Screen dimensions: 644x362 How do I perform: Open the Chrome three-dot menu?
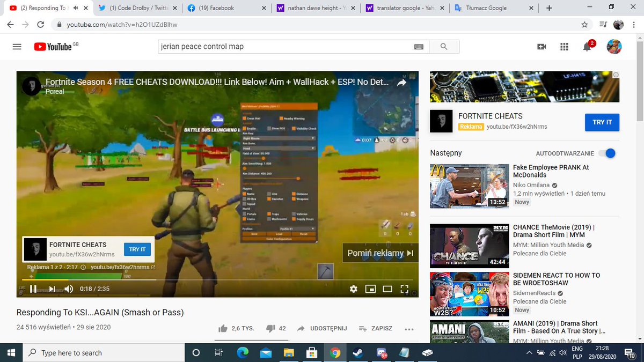point(634,25)
